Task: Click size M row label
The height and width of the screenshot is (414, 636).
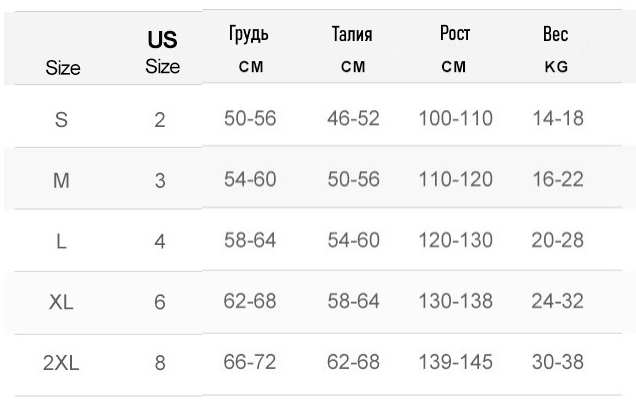Action: (61, 180)
